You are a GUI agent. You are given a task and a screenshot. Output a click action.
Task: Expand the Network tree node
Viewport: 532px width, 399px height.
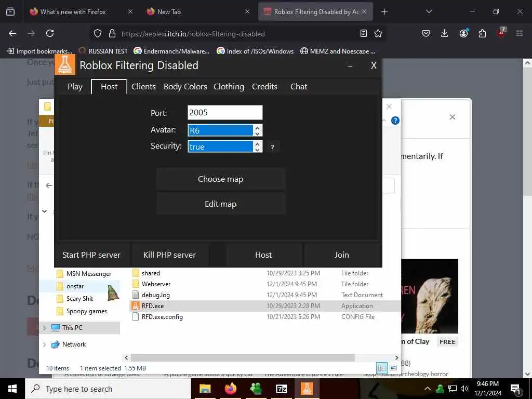pos(45,344)
